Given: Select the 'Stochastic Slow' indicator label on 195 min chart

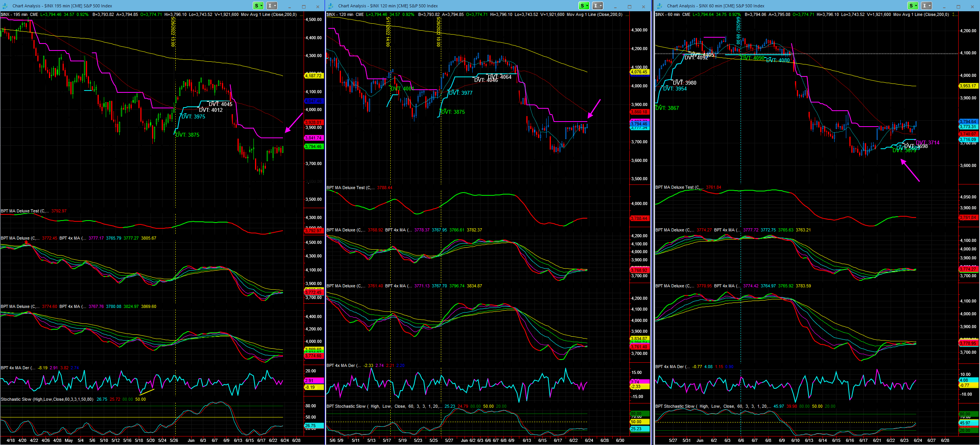Looking at the screenshot, I should coord(16,400).
